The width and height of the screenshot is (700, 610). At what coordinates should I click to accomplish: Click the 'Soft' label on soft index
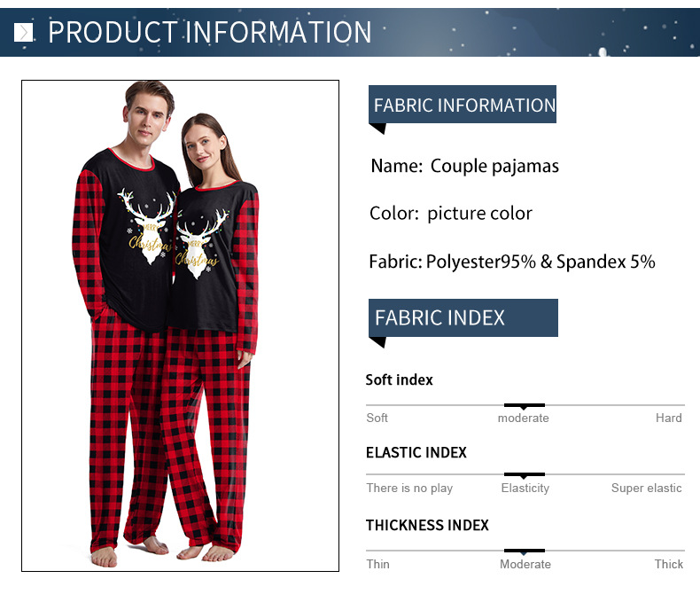[x=377, y=418]
